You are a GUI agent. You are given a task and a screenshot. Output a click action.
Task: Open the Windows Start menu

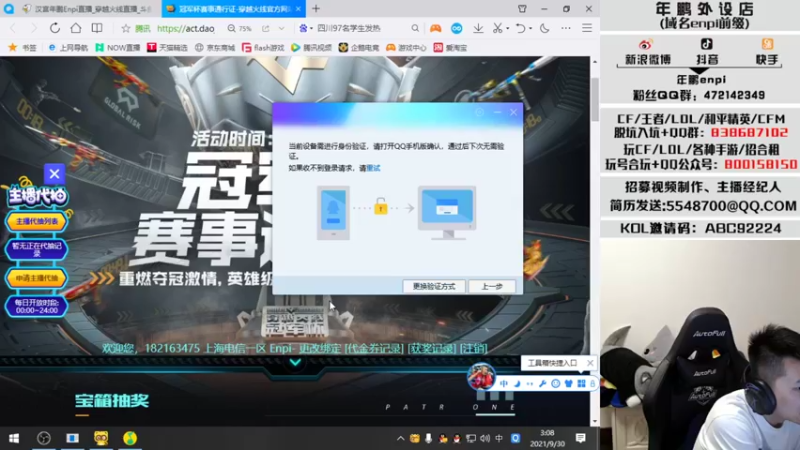(14, 438)
